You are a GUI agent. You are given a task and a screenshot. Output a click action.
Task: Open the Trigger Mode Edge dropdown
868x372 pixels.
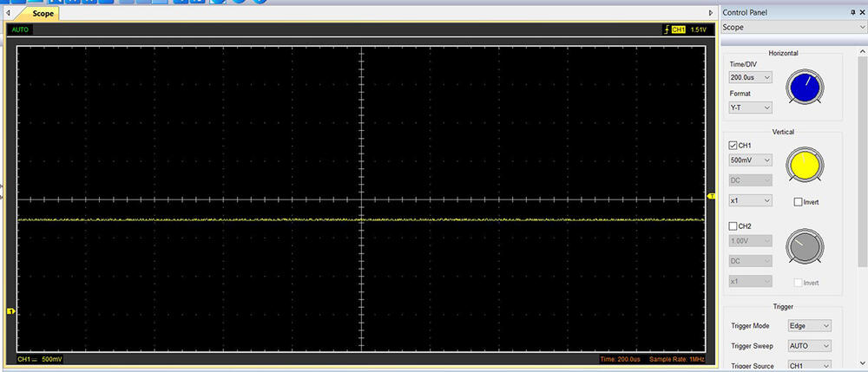[809, 326]
